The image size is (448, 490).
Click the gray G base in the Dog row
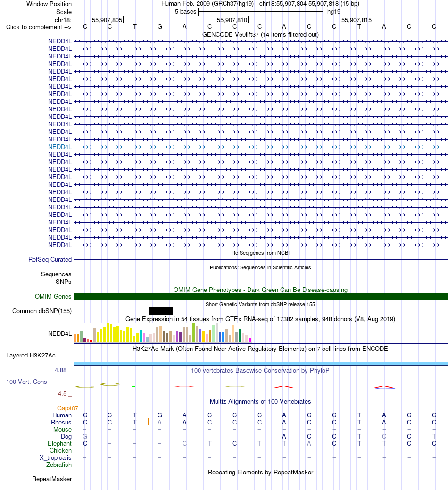pyautogui.click(x=85, y=437)
